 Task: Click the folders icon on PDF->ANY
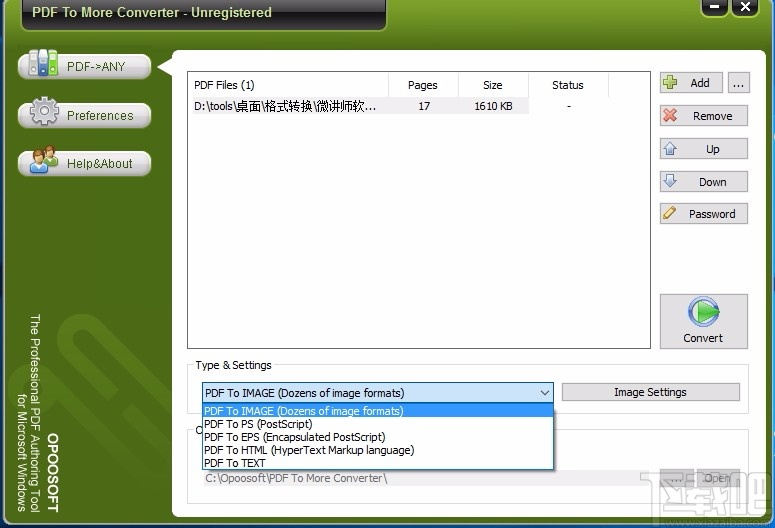point(42,63)
